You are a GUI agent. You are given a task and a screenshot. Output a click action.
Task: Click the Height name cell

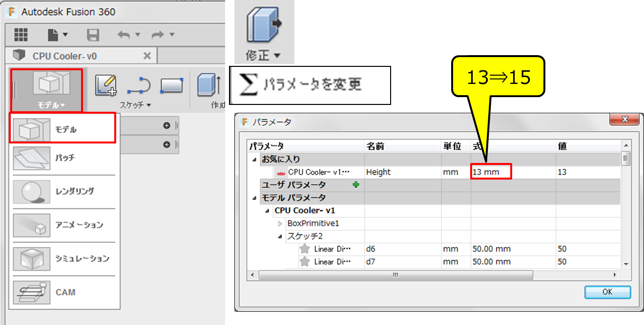403,172
